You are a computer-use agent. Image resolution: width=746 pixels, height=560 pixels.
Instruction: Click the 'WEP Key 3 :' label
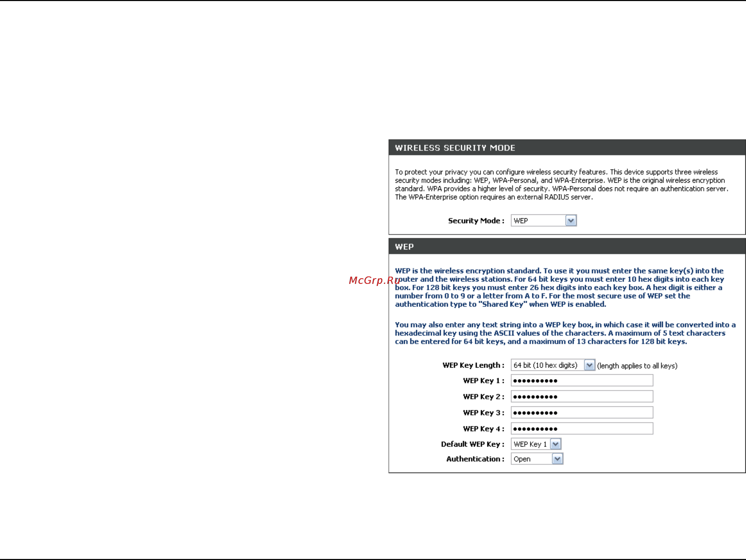point(484,413)
